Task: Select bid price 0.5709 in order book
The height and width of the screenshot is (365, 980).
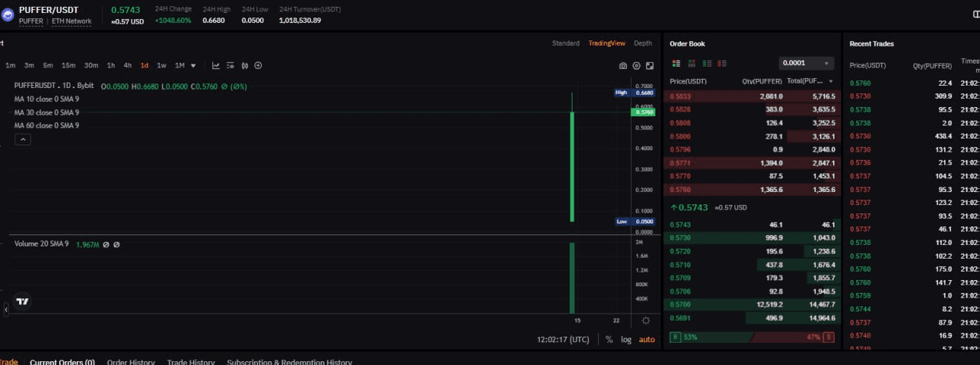Action: (x=680, y=278)
